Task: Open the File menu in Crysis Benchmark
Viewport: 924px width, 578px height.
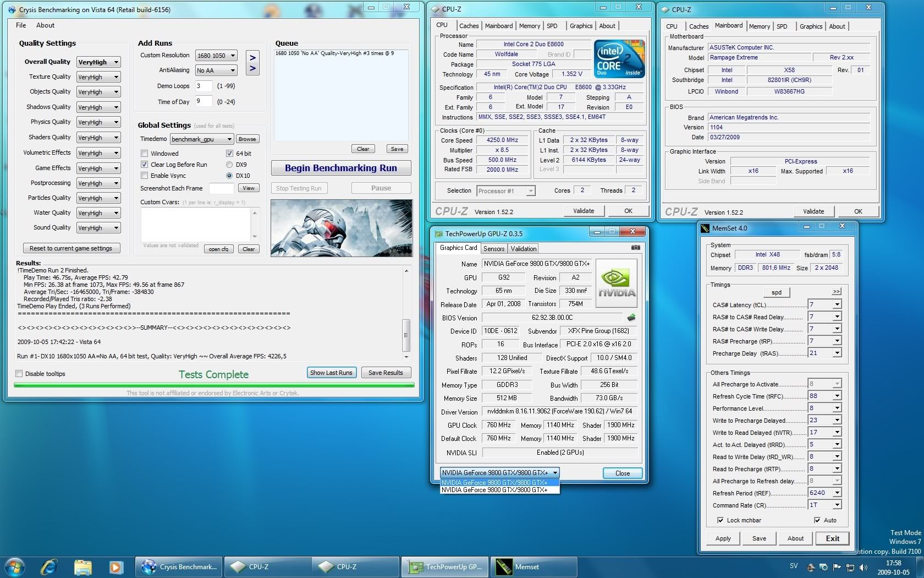Action: click(x=21, y=25)
